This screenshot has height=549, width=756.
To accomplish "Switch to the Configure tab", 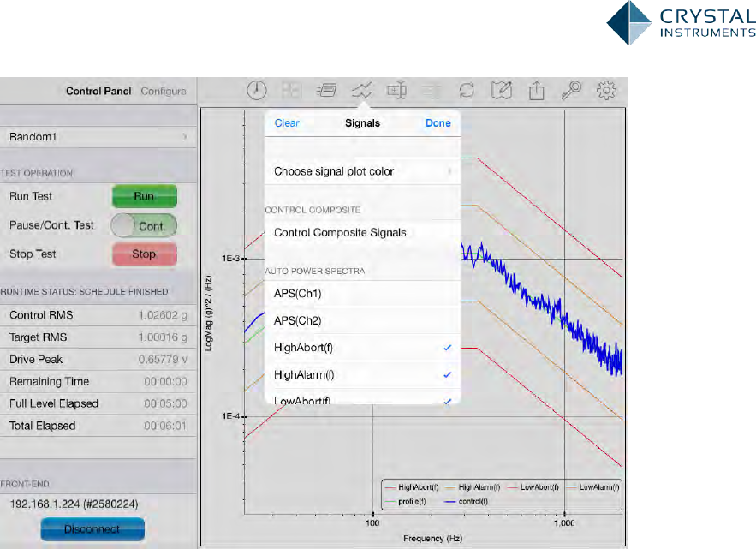I will (x=164, y=91).
